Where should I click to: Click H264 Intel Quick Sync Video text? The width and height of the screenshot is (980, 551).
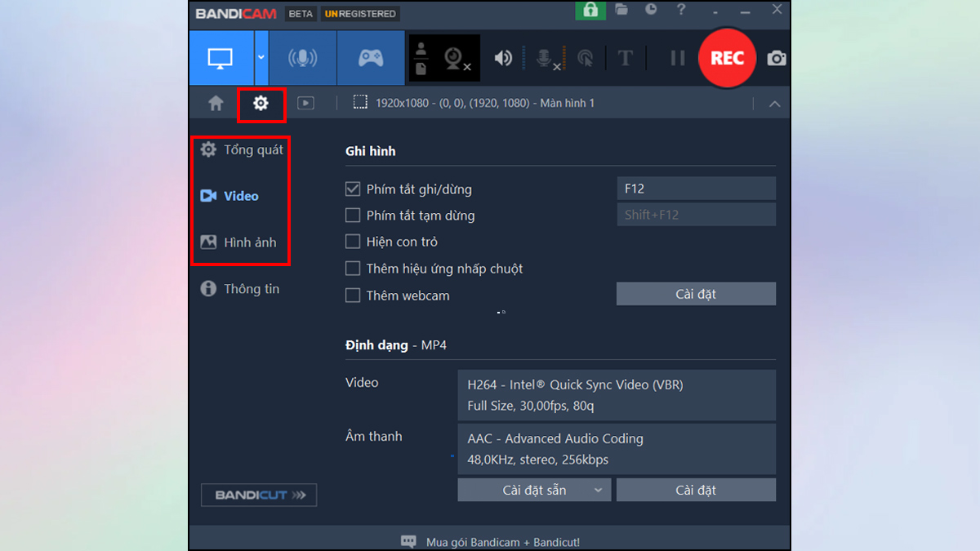(575, 384)
